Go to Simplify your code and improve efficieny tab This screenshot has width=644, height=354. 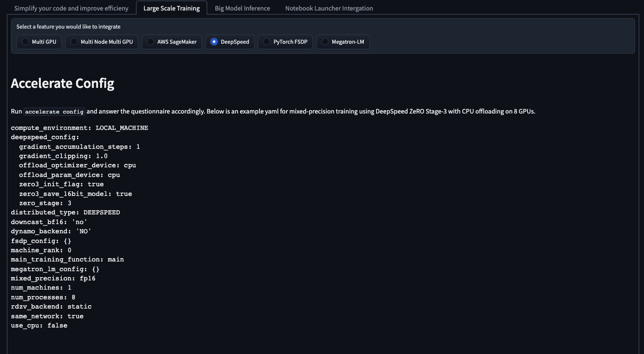point(71,8)
